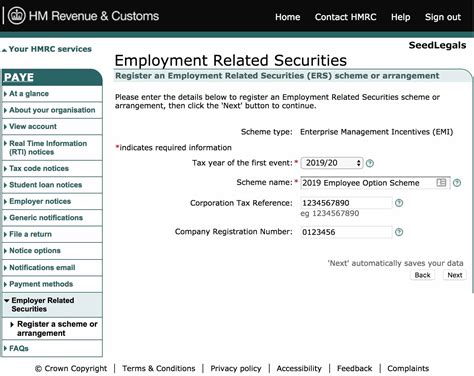Open Feedback footer link
Viewport: 474px width, 376px height.
[354, 368]
